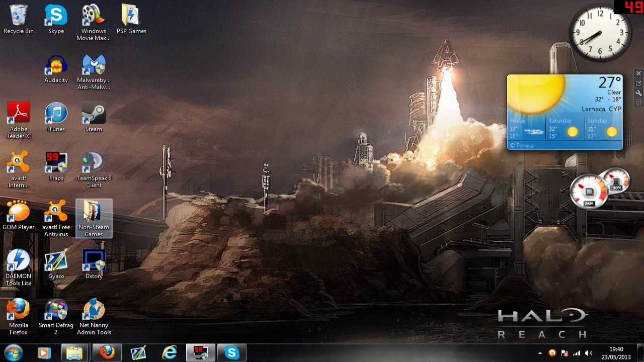This screenshot has width=644, height=362.
Task: Click Friday forecast in weather gadget
Action: [526, 129]
